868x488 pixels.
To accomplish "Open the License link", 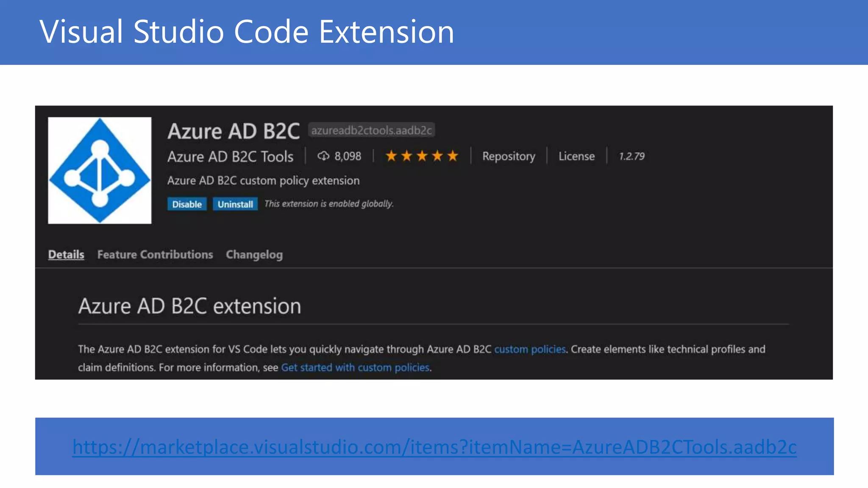I will [576, 156].
